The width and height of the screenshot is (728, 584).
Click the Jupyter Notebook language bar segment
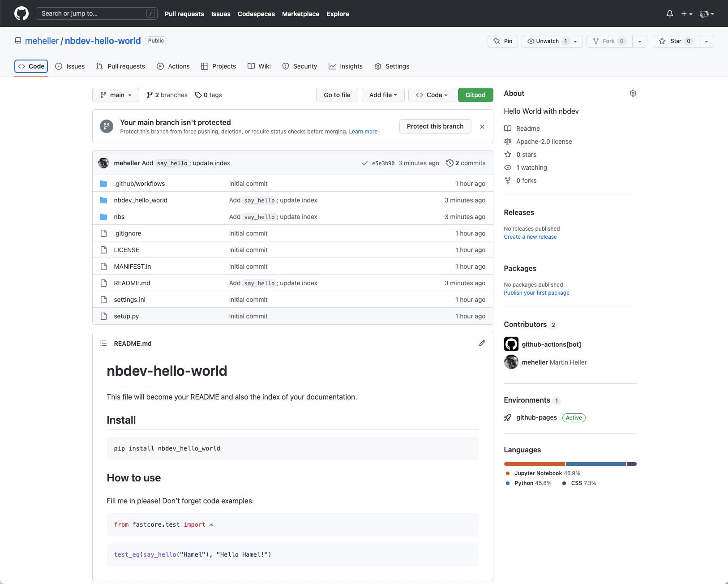click(534, 464)
